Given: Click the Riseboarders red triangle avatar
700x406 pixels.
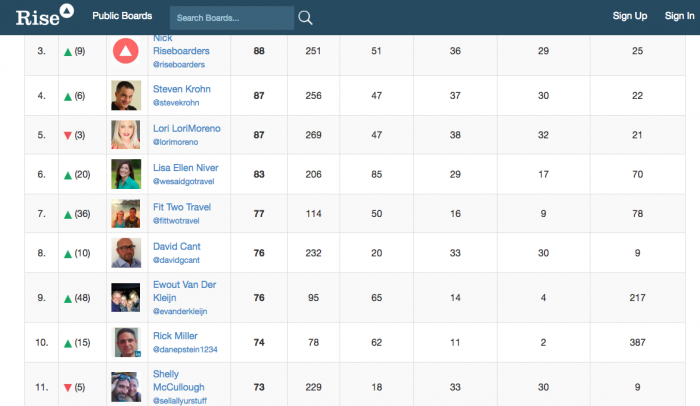Looking at the screenshot, I should point(125,51).
